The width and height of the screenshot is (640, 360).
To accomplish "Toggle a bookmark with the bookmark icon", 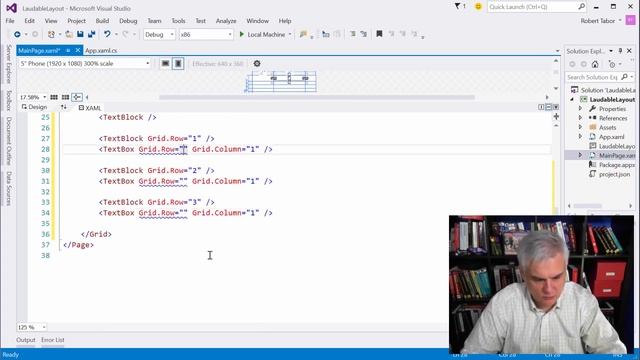I will (x=379, y=35).
